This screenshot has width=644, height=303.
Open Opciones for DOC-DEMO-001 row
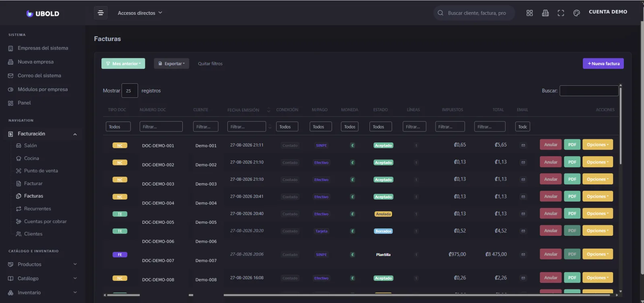click(x=598, y=145)
